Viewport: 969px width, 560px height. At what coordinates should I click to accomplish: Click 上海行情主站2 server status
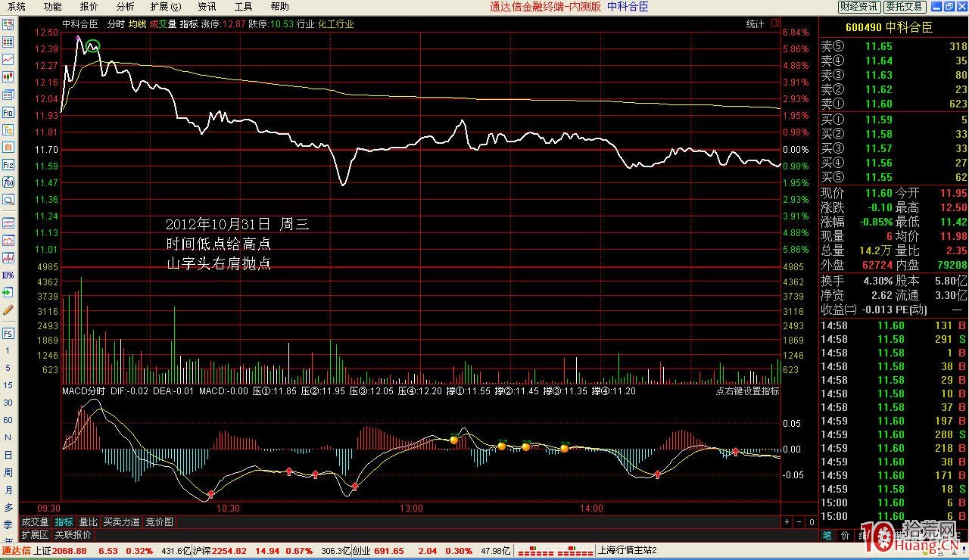[x=627, y=551]
